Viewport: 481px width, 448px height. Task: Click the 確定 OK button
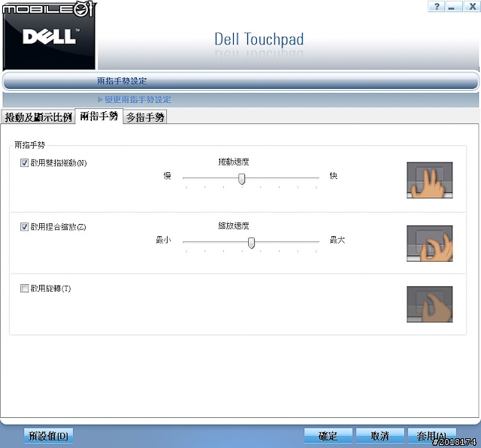328,436
